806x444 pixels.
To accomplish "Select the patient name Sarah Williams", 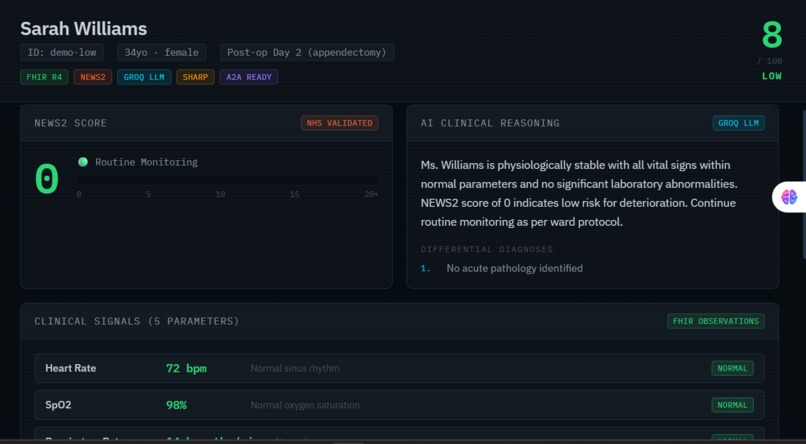I will tap(84, 29).
